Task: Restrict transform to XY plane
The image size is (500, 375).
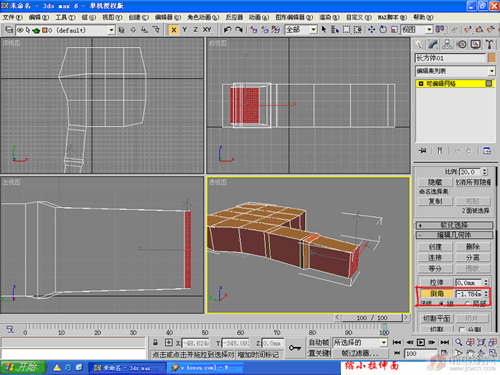Action: tap(207, 30)
